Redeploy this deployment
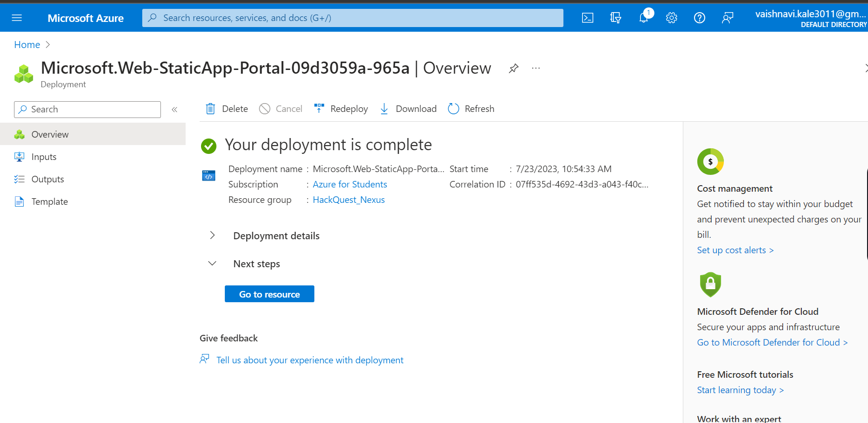Screen dimensions: 868x423 coord(341,109)
